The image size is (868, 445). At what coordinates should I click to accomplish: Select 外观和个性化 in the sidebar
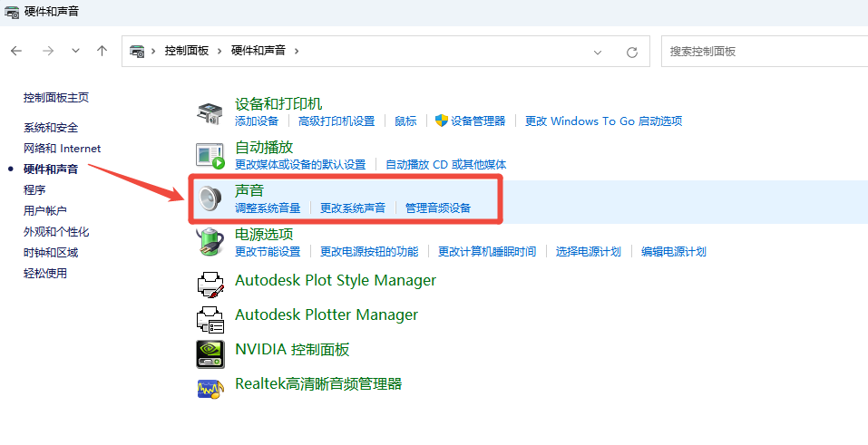[x=56, y=231]
